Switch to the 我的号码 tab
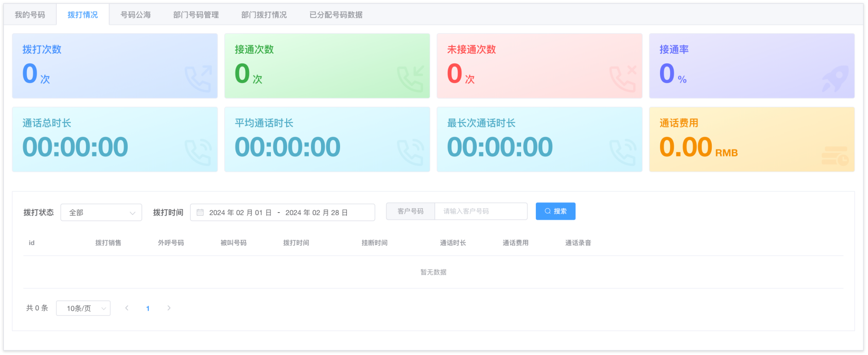This screenshot has width=868, height=355. tap(30, 15)
